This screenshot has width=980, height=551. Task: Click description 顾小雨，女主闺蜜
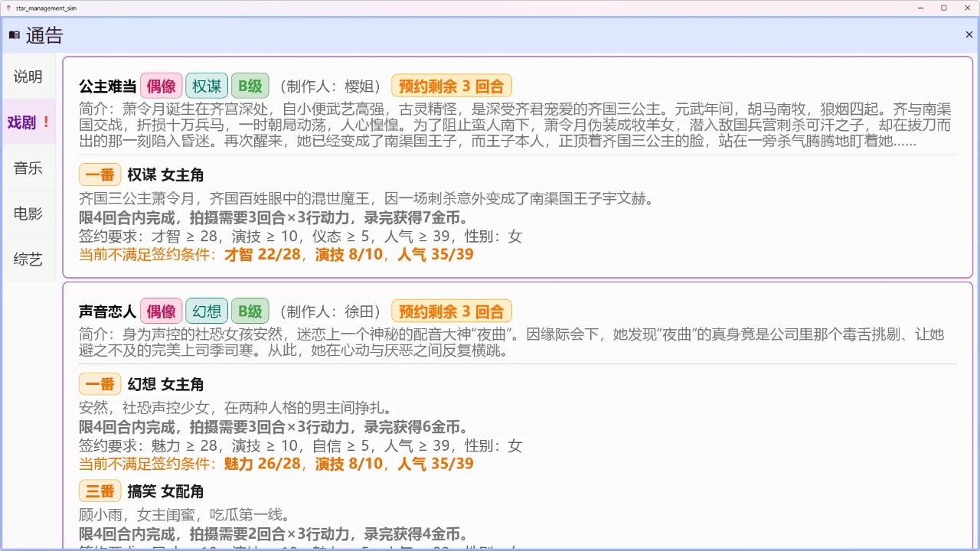[x=184, y=515]
